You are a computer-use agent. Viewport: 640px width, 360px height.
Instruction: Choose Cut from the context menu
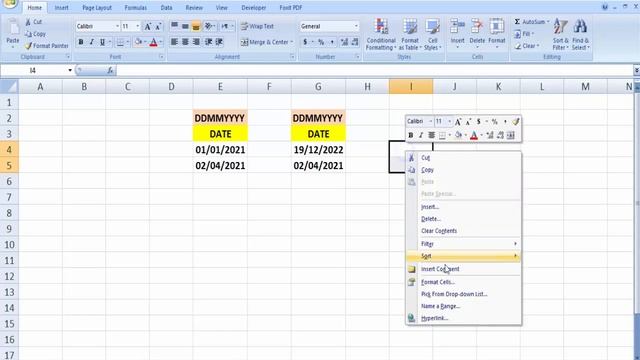(x=464, y=158)
